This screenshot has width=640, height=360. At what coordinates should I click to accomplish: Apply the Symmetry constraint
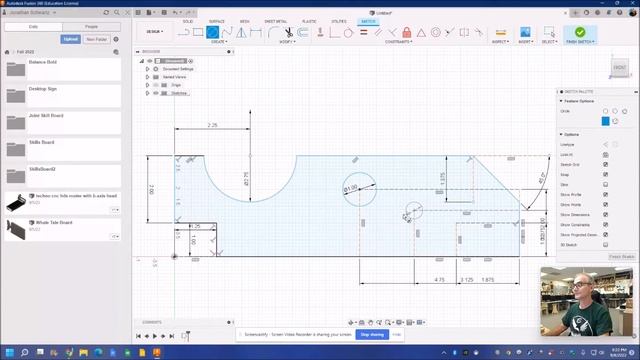(464, 32)
